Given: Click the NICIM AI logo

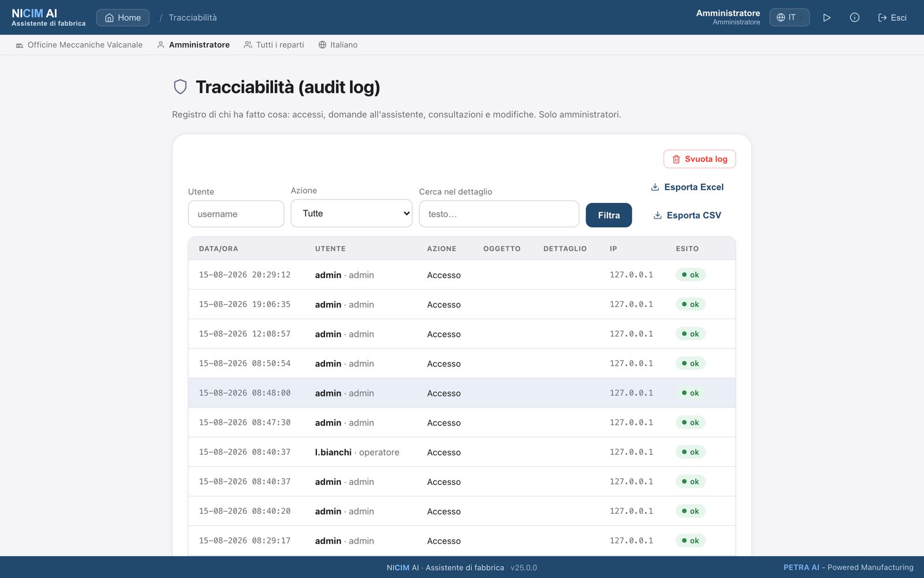Looking at the screenshot, I should pos(49,17).
